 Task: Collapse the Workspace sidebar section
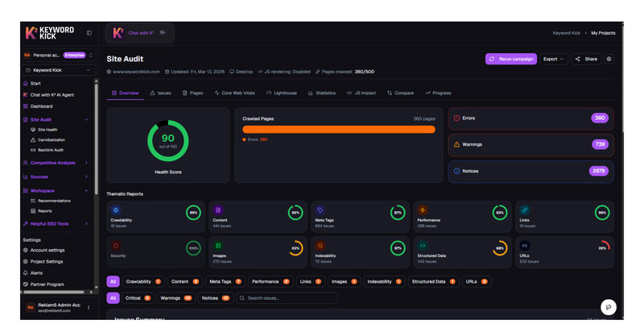[86, 191]
